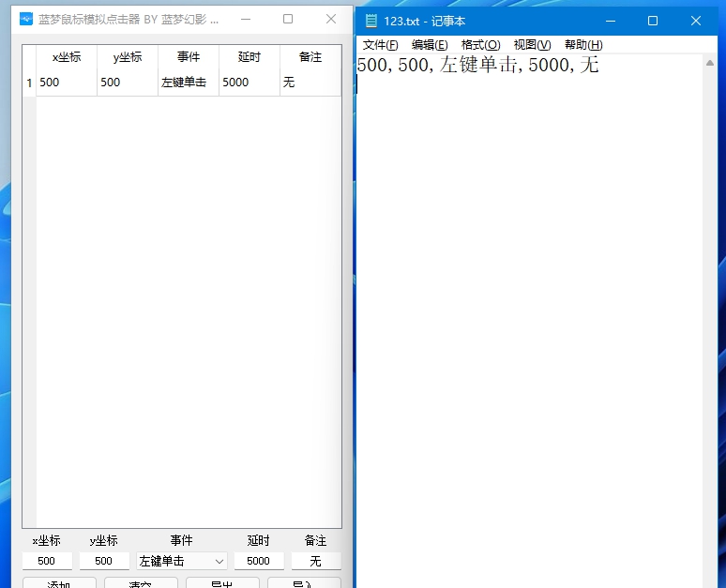Click the 导入 button
The image size is (726, 588).
click(x=304, y=583)
